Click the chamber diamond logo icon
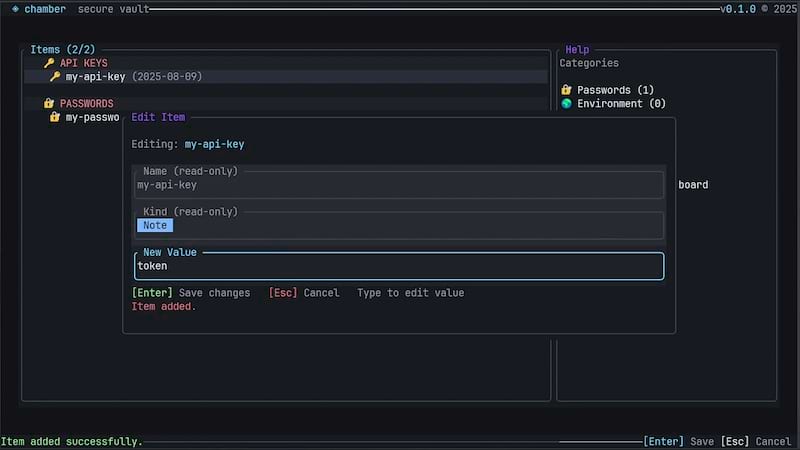 click(x=15, y=9)
